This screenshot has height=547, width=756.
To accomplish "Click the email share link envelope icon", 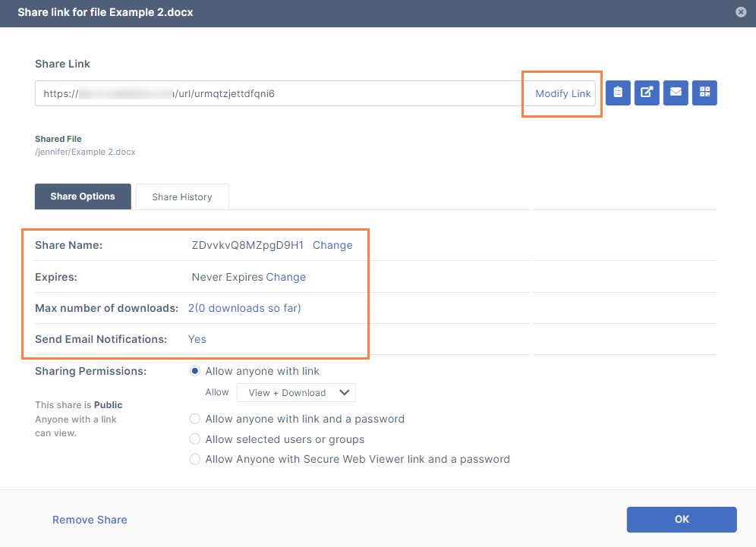I will click(676, 93).
